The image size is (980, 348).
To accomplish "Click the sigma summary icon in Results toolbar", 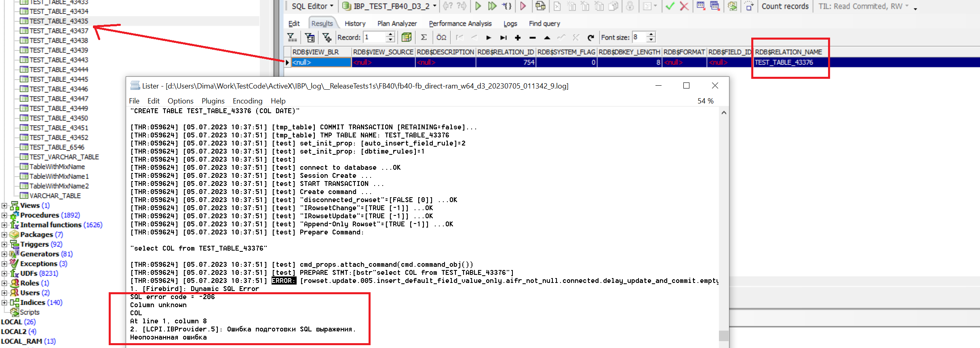I will point(424,38).
